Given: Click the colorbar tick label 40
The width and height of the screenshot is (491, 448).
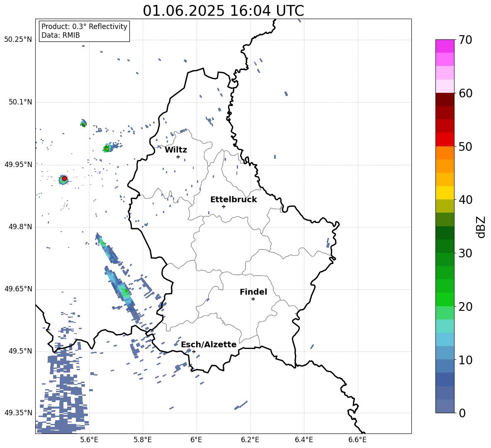Looking at the screenshot, I should tap(465, 200).
